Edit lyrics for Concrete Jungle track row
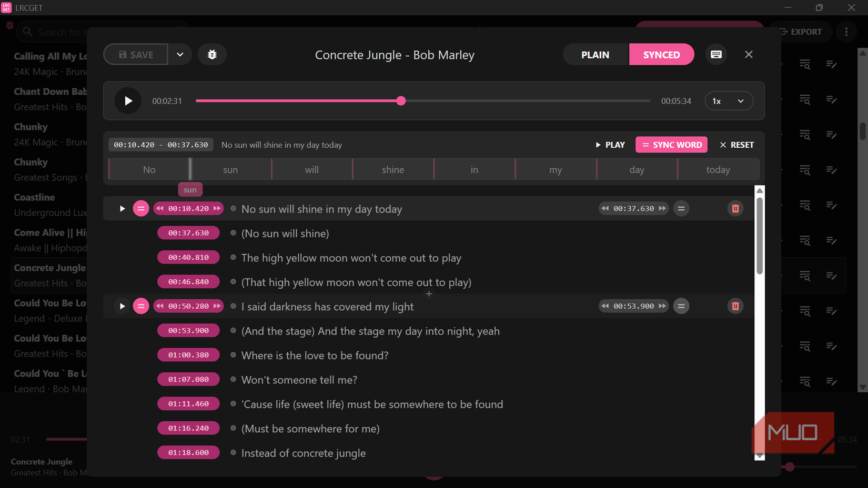The height and width of the screenshot is (488, 868). coord(832,276)
